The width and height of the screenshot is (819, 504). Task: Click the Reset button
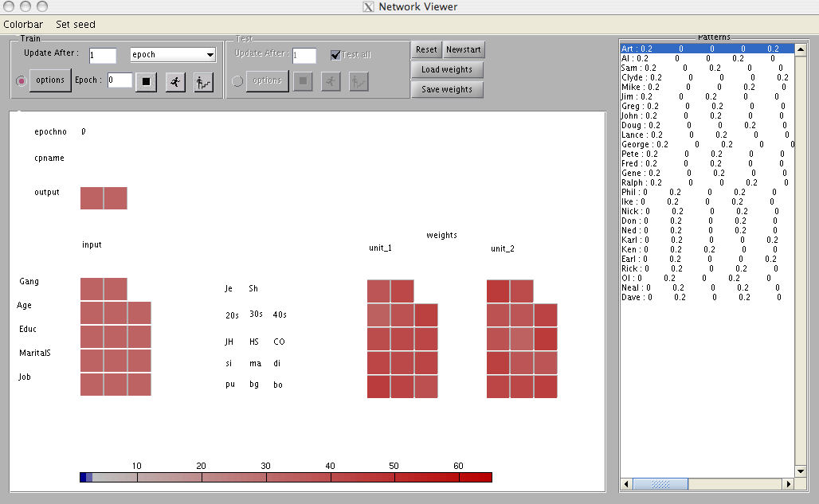point(426,49)
